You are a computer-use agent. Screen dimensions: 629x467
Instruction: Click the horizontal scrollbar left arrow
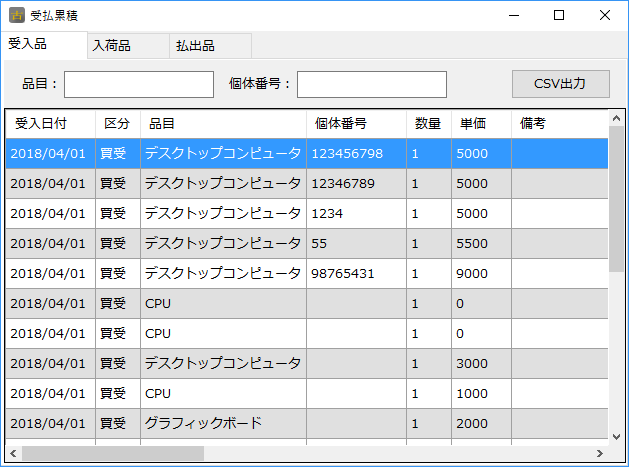pyautogui.click(x=13, y=453)
